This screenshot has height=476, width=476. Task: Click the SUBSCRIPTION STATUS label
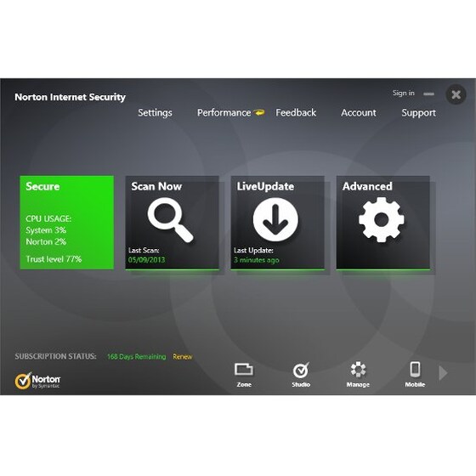click(x=55, y=356)
